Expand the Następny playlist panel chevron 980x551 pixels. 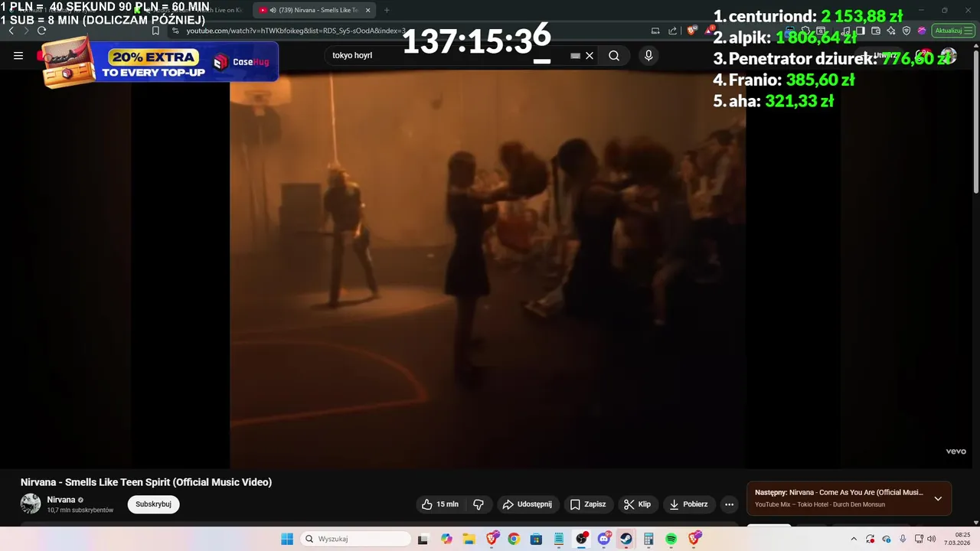click(938, 498)
